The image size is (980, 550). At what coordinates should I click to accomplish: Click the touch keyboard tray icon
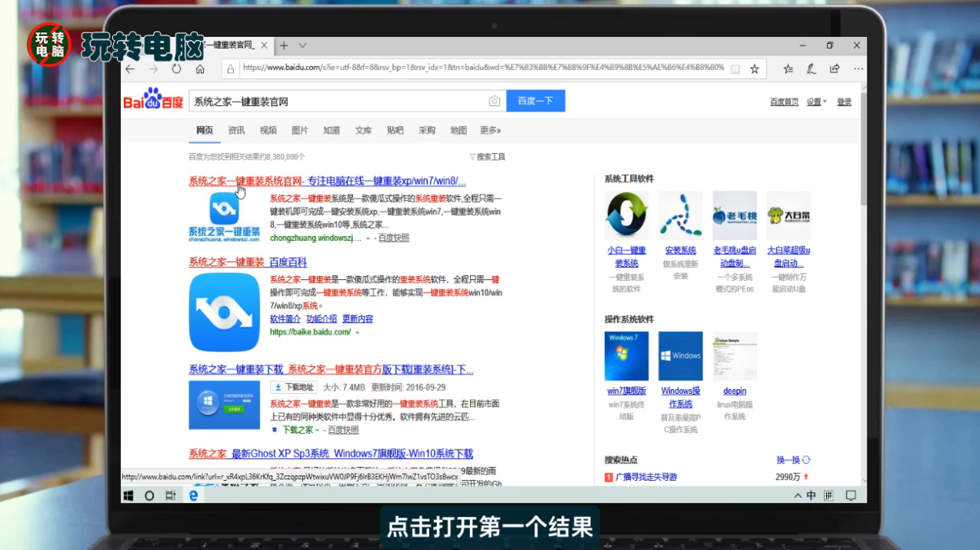(829, 496)
